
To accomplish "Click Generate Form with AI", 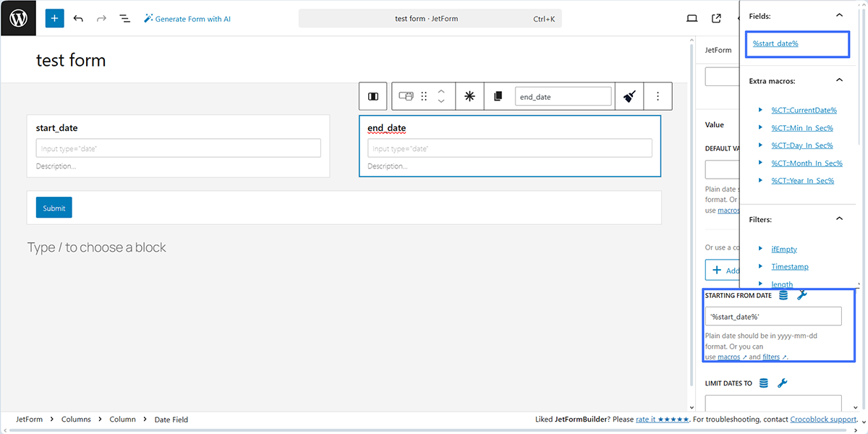I will click(x=187, y=18).
